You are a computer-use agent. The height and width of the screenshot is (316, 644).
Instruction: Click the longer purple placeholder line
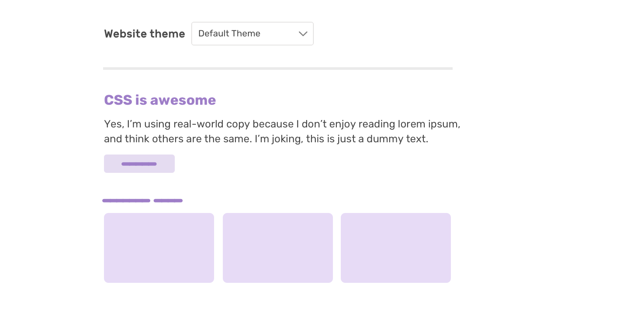(126, 201)
